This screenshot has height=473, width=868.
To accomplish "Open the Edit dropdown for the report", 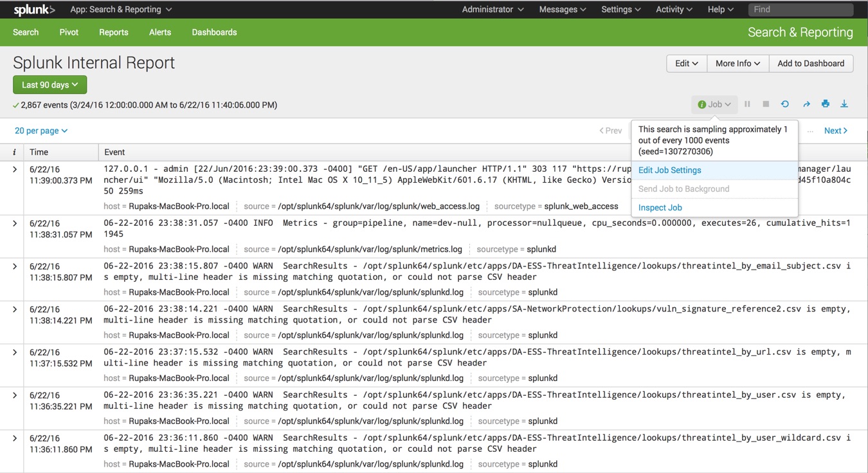I will coord(687,64).
